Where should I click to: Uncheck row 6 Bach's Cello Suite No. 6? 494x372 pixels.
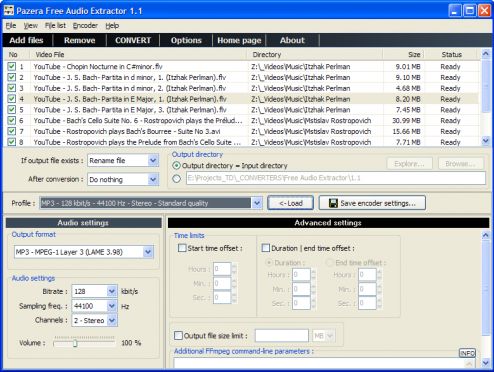pos(12,120)
